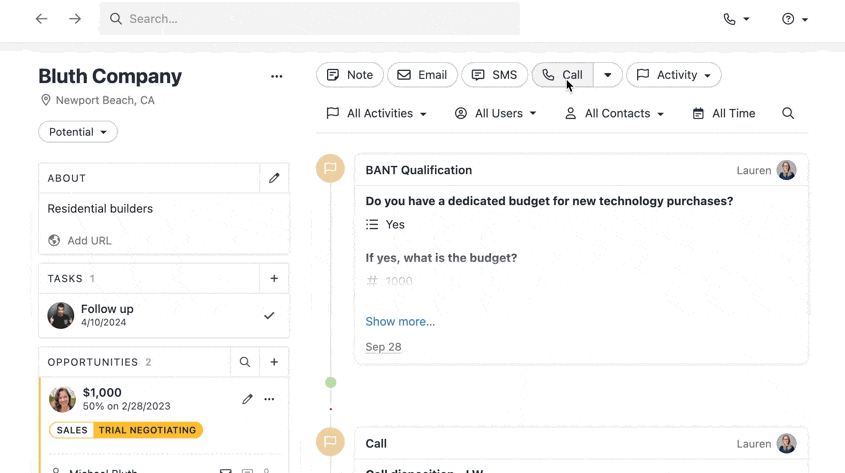
Task: Compose a new Email
Action: (422, 75)
